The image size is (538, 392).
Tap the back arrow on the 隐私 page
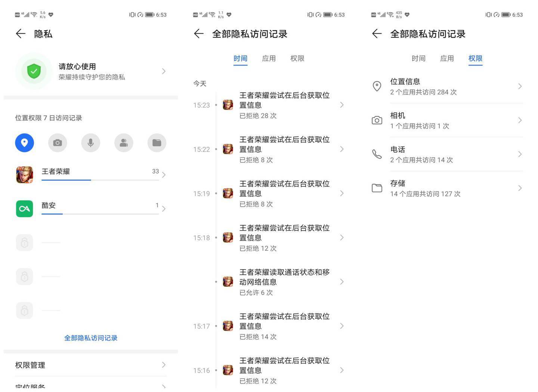point(20,34)
